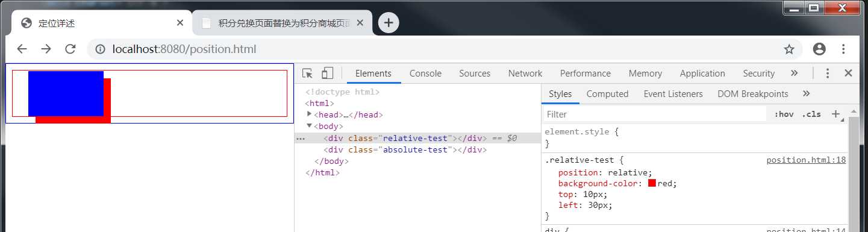
Task: Click the element.style rule
Action: click(x=581, y=131)
